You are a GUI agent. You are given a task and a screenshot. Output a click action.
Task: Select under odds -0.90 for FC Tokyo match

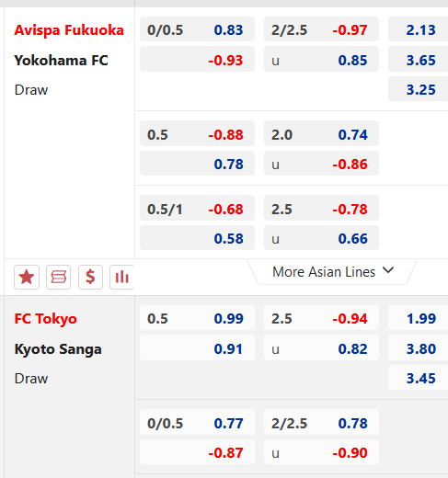click(321, 452)
